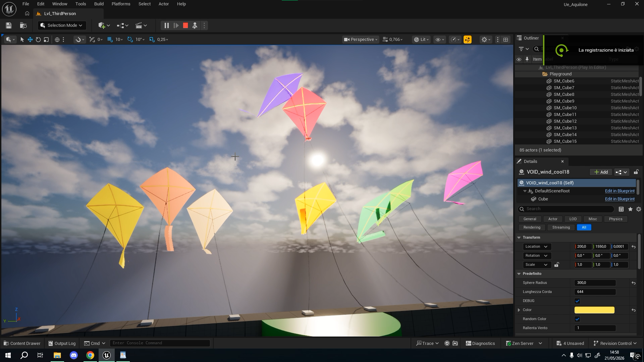Activate the Rotate tool in the viewport toolbar
Screen dimensions: 644x362
pyautogui.click(x=38, y=40)
